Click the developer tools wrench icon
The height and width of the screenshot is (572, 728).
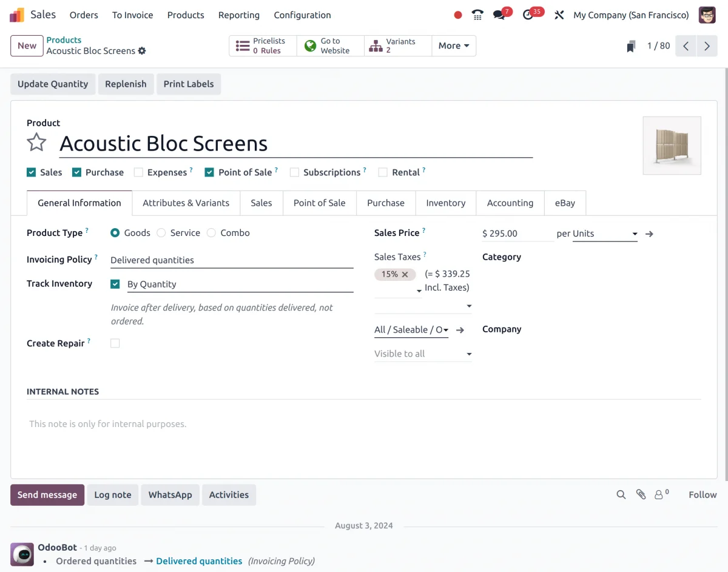click(x=559, y=15)
